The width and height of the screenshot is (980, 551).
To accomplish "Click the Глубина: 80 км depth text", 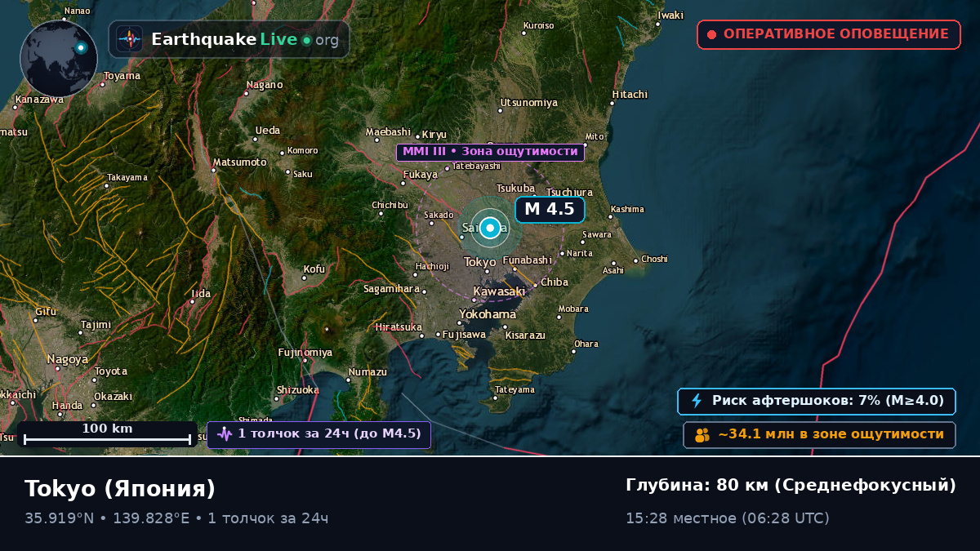I will (x=791, y=486).
